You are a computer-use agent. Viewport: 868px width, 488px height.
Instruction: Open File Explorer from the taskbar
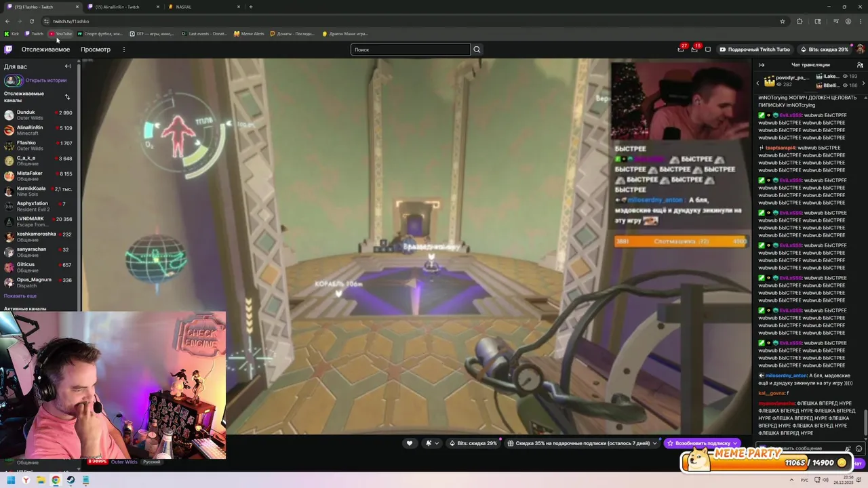[41, 481]
